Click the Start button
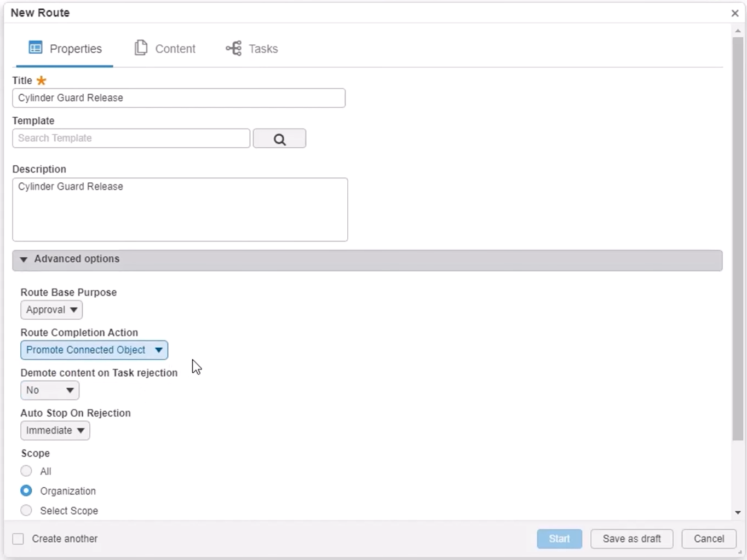 click(559, 539)
